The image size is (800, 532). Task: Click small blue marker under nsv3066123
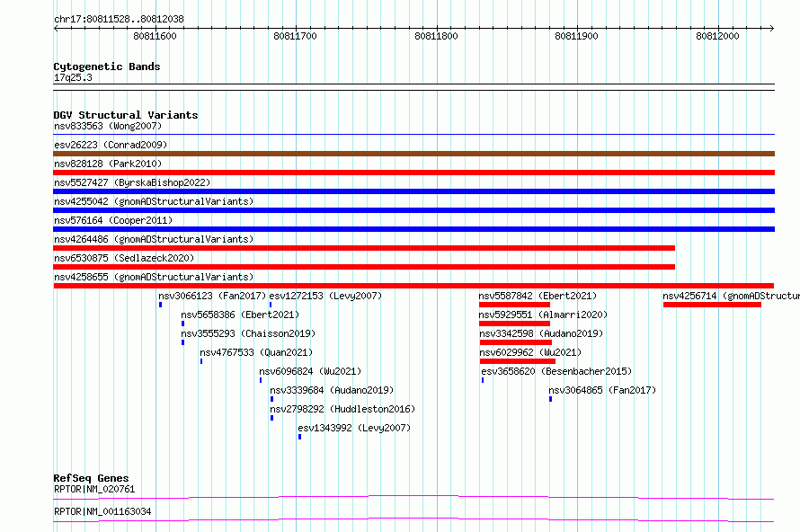pyautogui.click(x=160, y=305)
